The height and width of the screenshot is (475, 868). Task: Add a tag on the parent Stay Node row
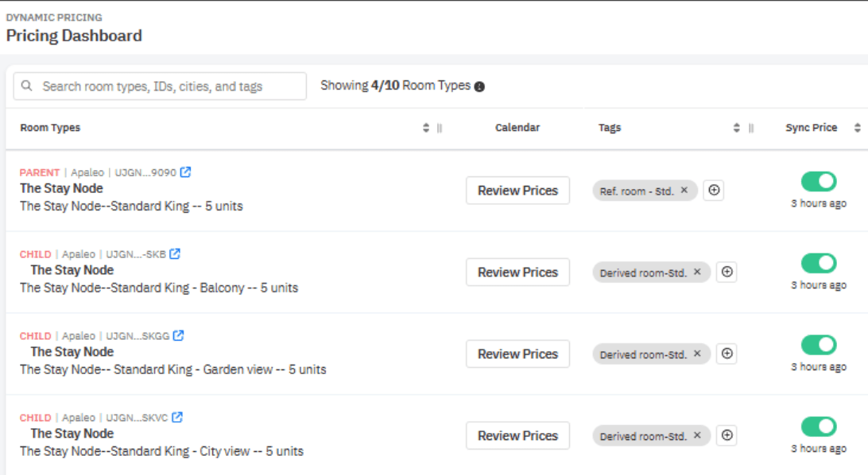(x=713, y=190)
